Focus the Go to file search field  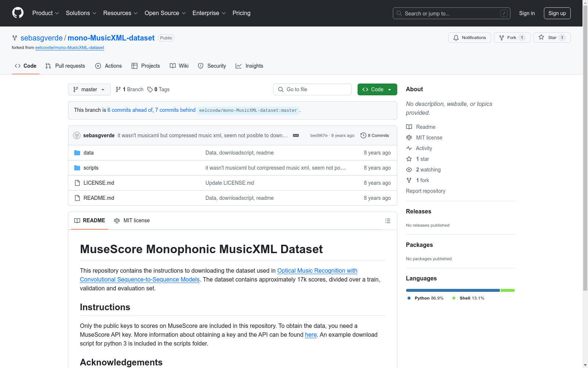(x=312, y=89)
